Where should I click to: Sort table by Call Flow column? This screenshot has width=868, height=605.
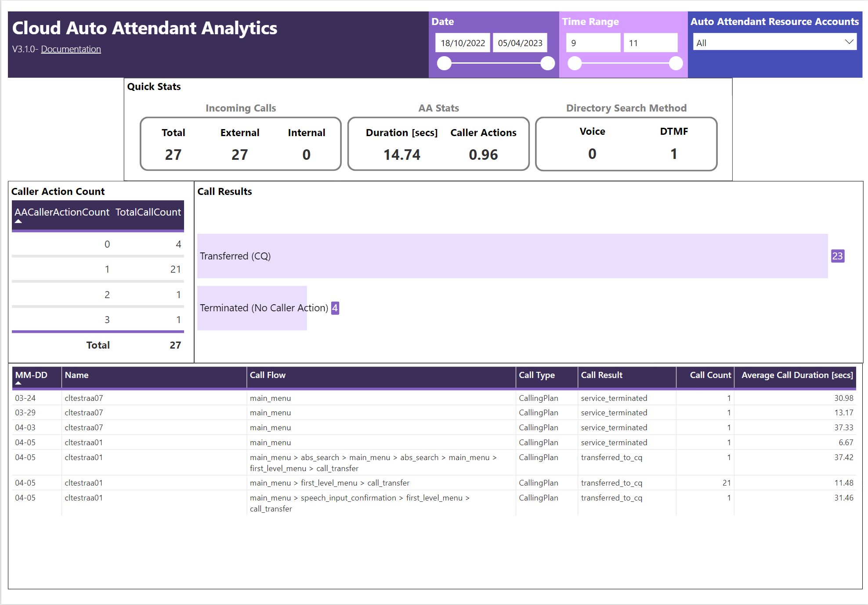[268, 375]
